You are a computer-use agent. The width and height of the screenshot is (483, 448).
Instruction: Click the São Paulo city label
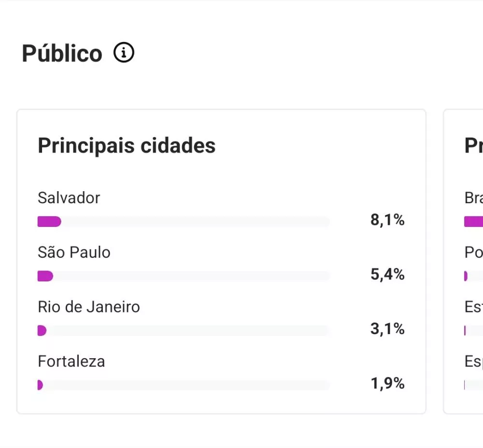[x=74, y=252]
